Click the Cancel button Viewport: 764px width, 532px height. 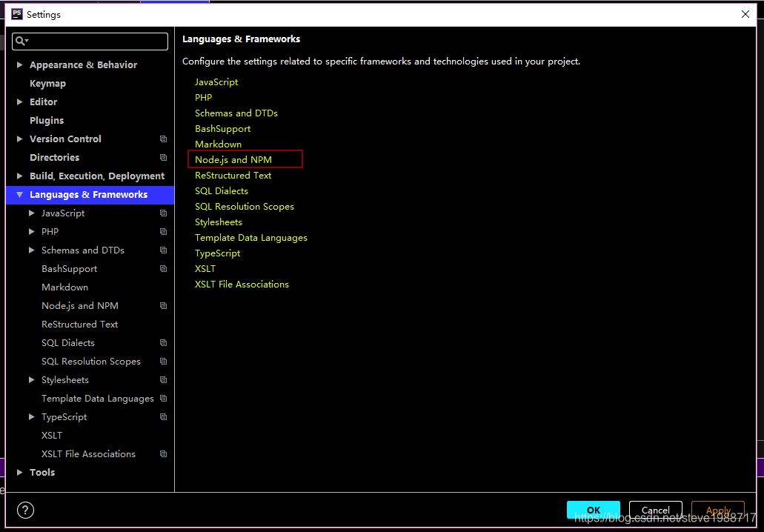(x=655, y=510)
